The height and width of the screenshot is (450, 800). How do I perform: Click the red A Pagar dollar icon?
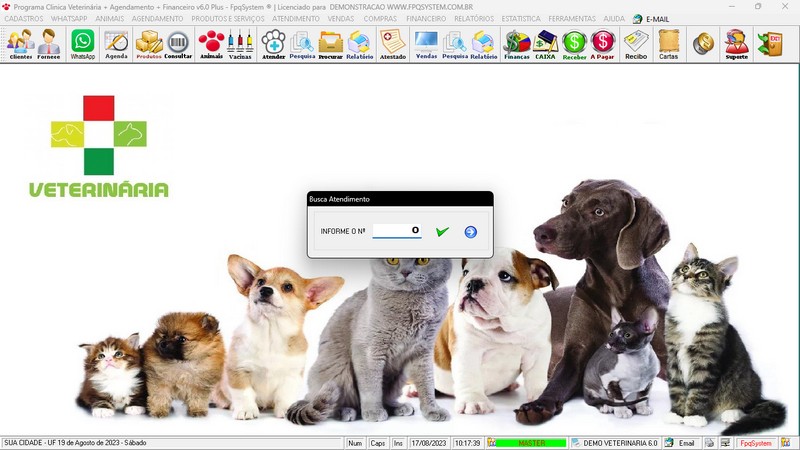pos(603,44)
